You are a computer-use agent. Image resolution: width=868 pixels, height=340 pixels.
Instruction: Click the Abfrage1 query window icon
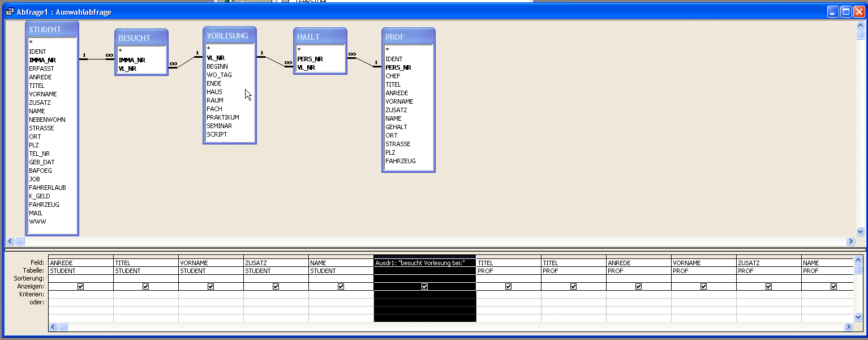tap(10, 12)
